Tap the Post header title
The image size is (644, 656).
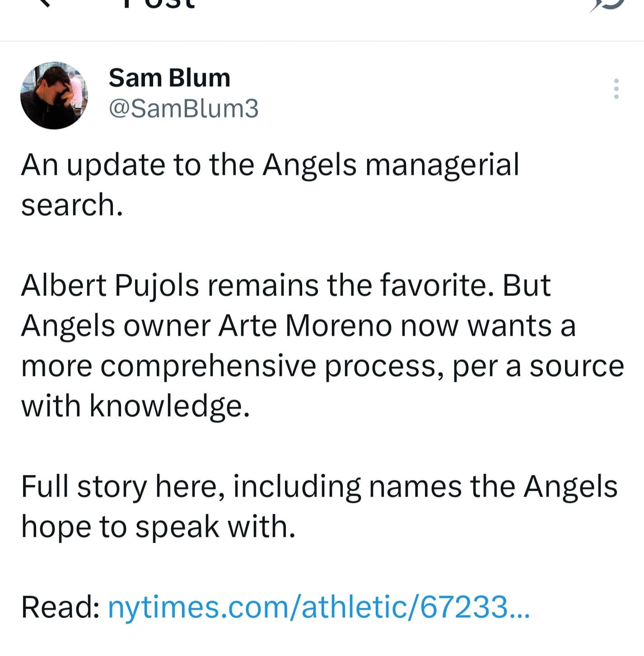pyautogui.click(x=158, y=4)
